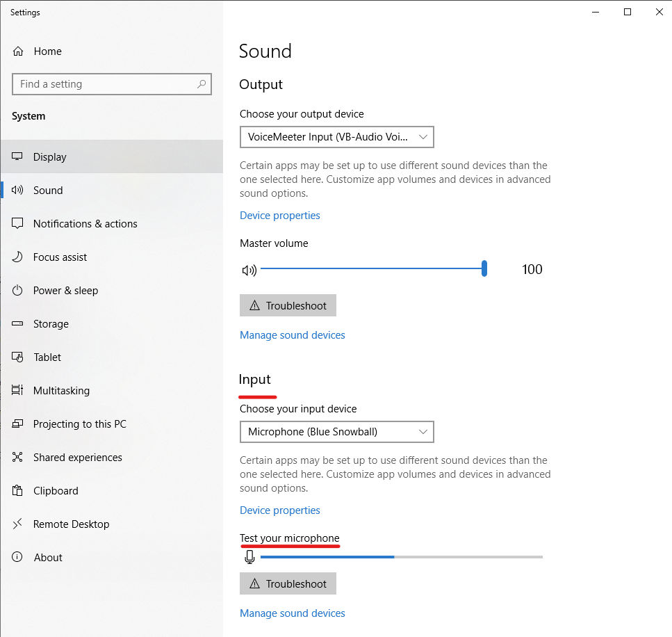Click Troubleshoot under Master volume
Viewport: 672px width, 637px height.
[288, 305]
